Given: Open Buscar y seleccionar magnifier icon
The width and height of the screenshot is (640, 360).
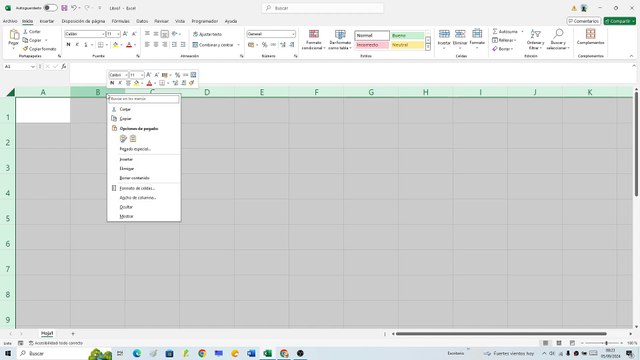Looking at the screenshot, I should (558, 34).
